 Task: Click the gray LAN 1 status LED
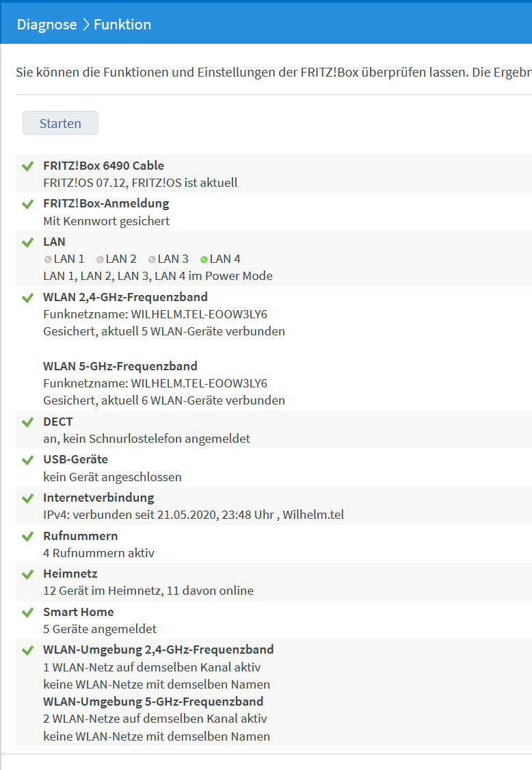click(x=48, y=259)
